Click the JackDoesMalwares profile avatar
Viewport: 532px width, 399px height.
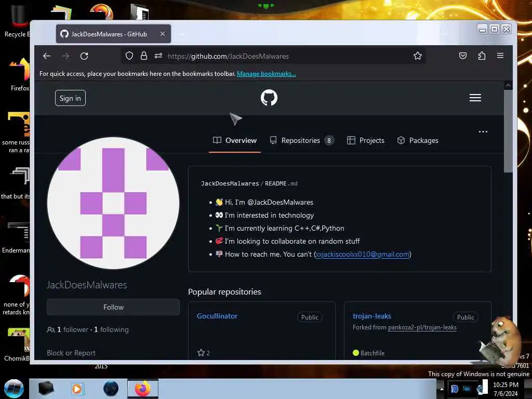point(113,203)
